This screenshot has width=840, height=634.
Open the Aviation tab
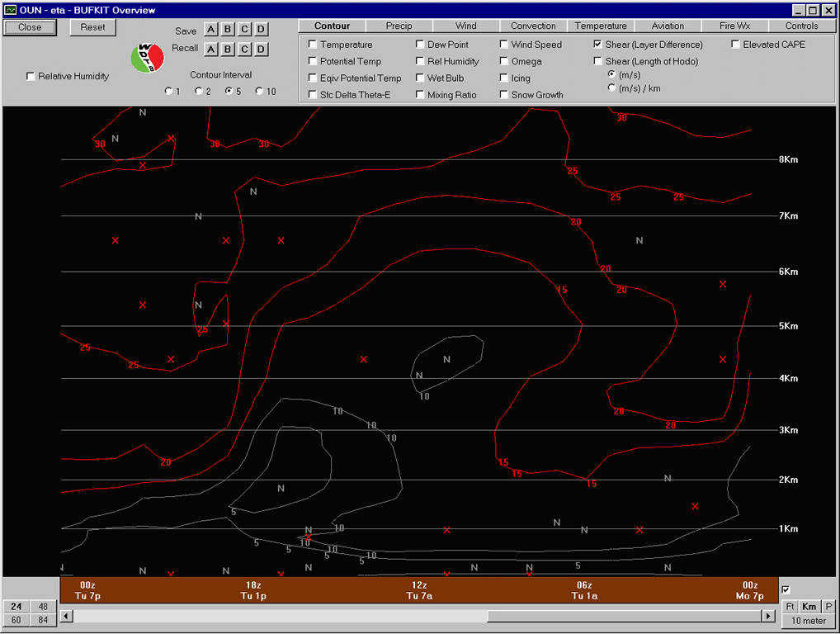click(x=668, y=26)
